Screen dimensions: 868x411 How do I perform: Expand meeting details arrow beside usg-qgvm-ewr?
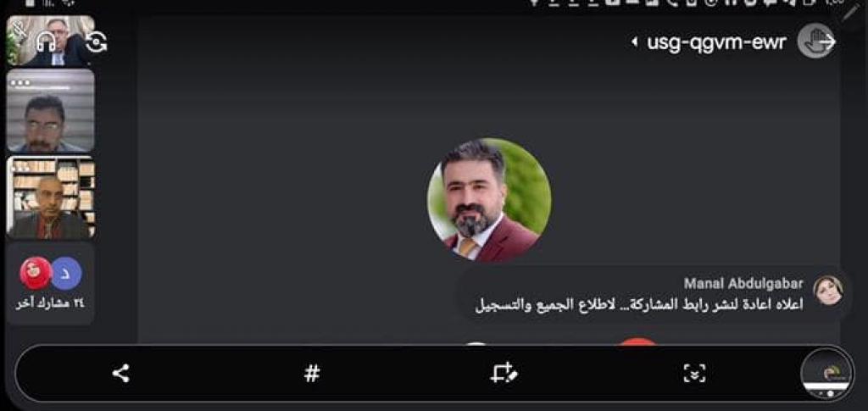(x=634, y=42)
